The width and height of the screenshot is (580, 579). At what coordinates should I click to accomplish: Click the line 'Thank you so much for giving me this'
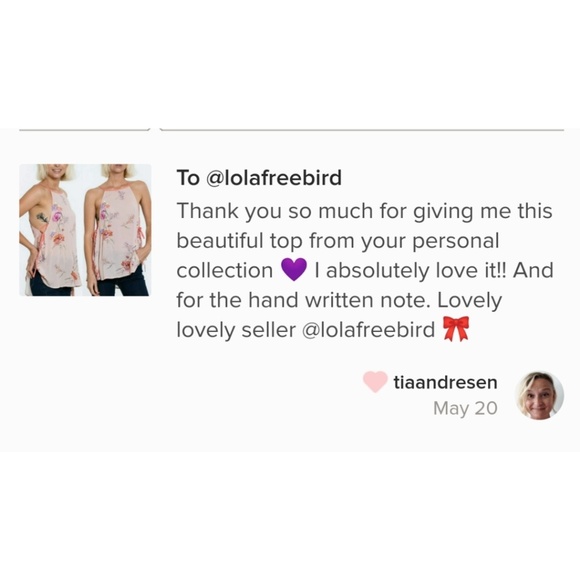coord(364,212)
